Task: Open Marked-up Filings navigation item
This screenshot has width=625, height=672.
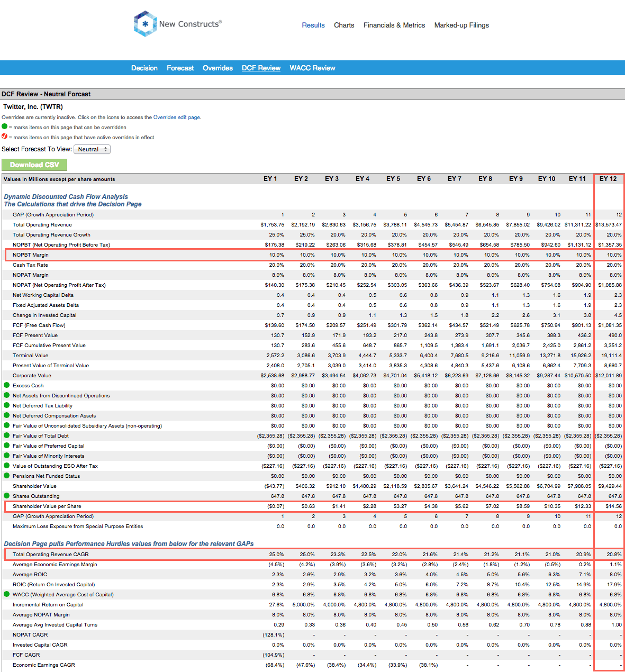Action: (461, 25)
